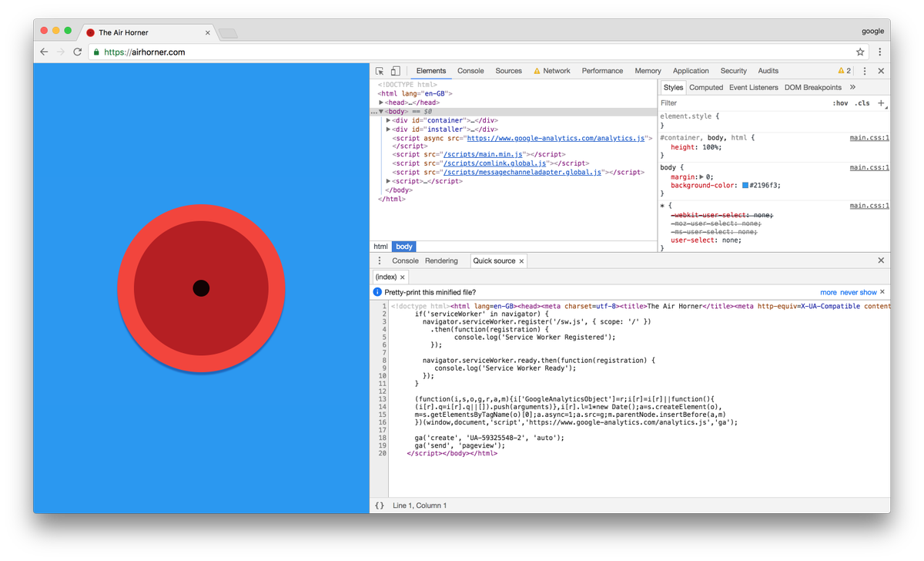
Task: Click the user-select: none declaration
Action: [705, 240]
